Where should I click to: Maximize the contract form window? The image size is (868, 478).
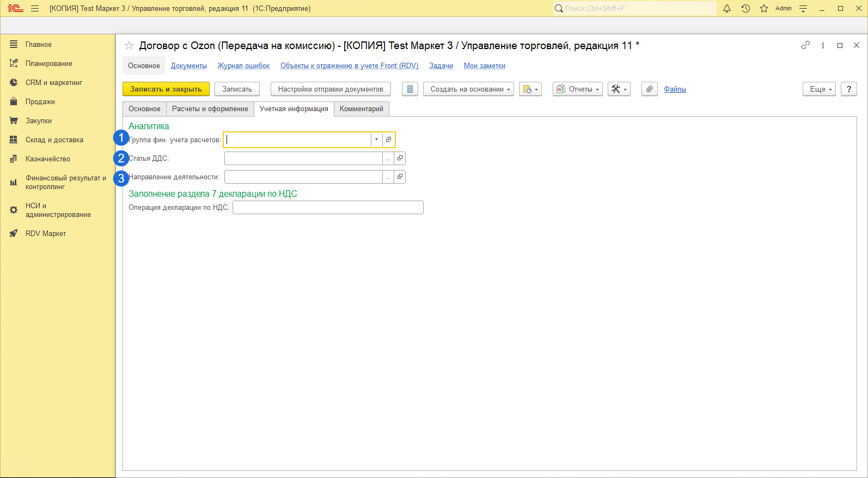tap(840, 45)
